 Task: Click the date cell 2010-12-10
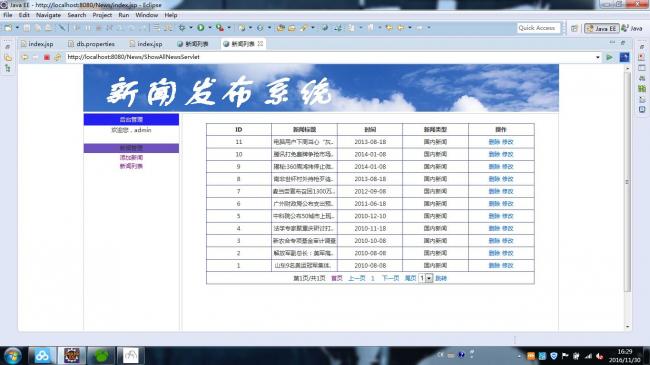pyautogui.click(x=370, y=216)
